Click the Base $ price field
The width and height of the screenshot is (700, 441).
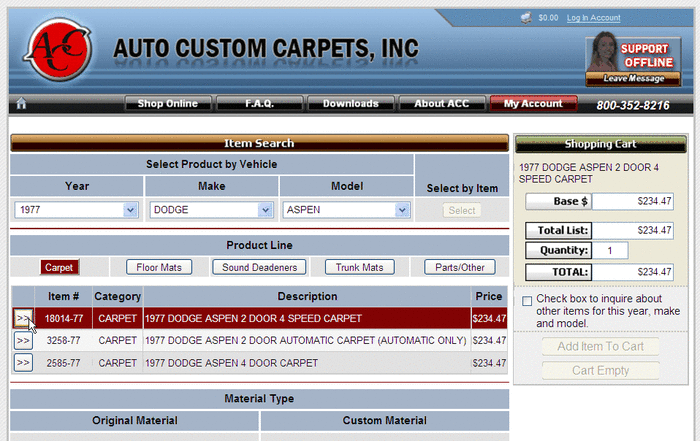tap(633, 201)
